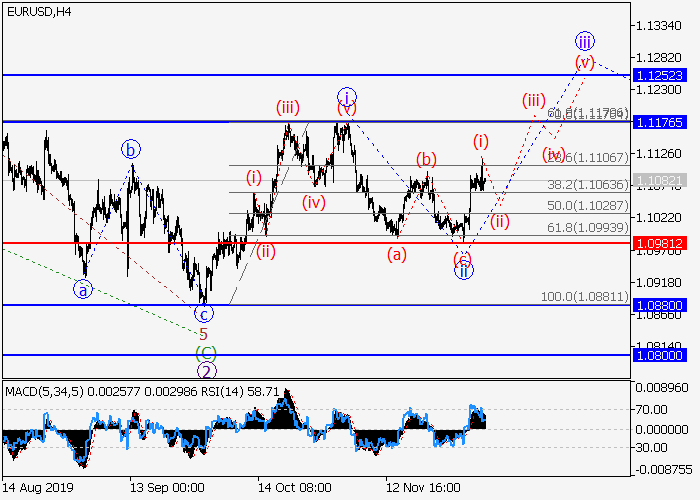Screen dimensions: 700x500
Task: Select the blue circled iii wave marker
Action: point(585,41)
